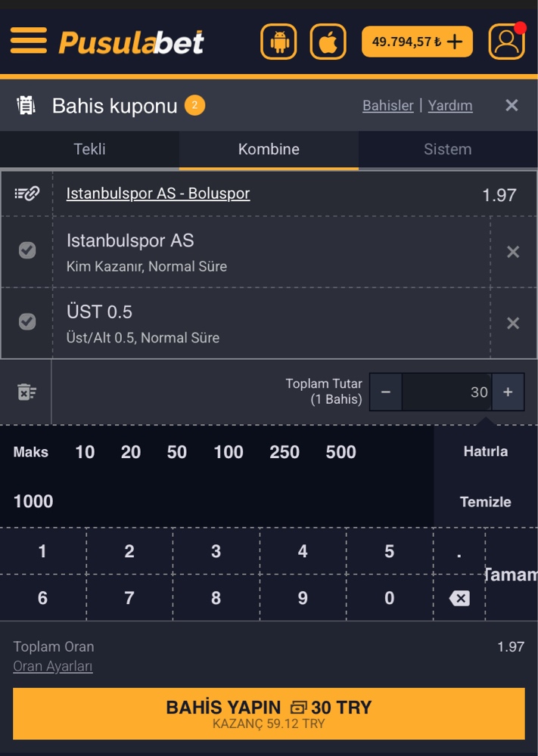
Task: Click the stake amount input field
Action: point(446,392)
